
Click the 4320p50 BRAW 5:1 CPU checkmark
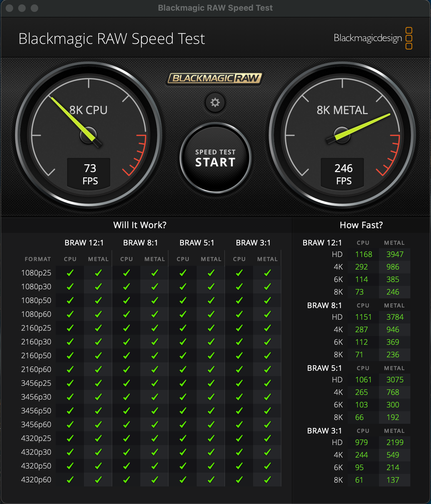(x=183, y=466)
